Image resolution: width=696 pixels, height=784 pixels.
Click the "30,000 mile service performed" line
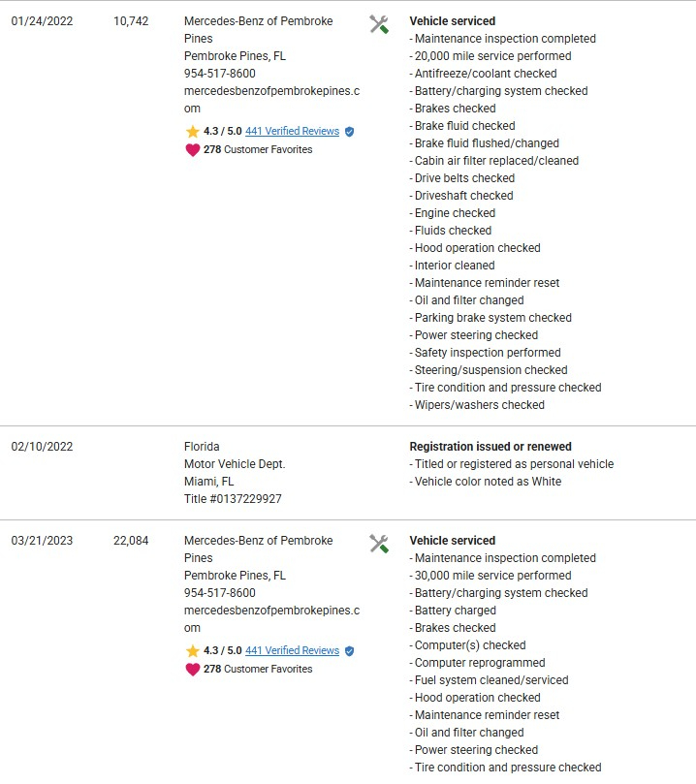click(492, 576)
